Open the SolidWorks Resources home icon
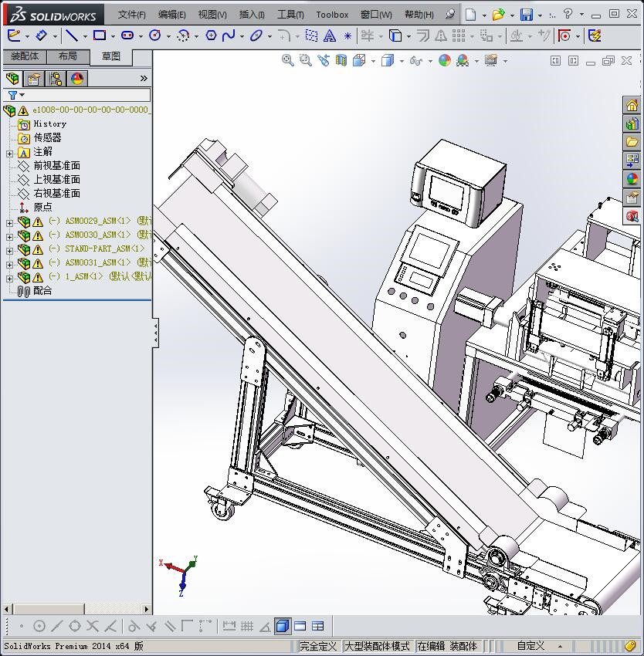The image size is (644, 656). pyautogui.click(x=632, y=106)
